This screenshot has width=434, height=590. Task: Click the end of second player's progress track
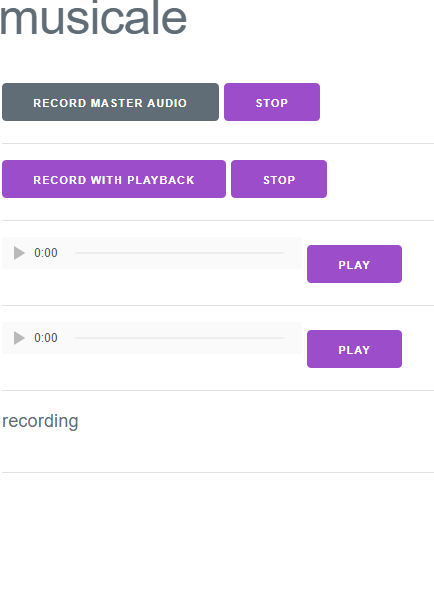pyautogui.click(x=282, y=338)
